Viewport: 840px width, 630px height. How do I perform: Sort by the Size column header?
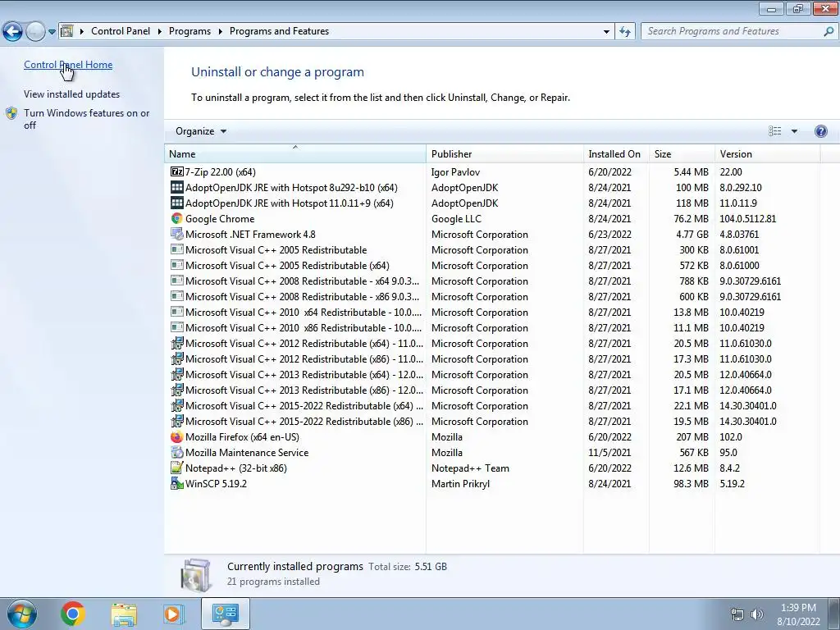tap(682, 153)
